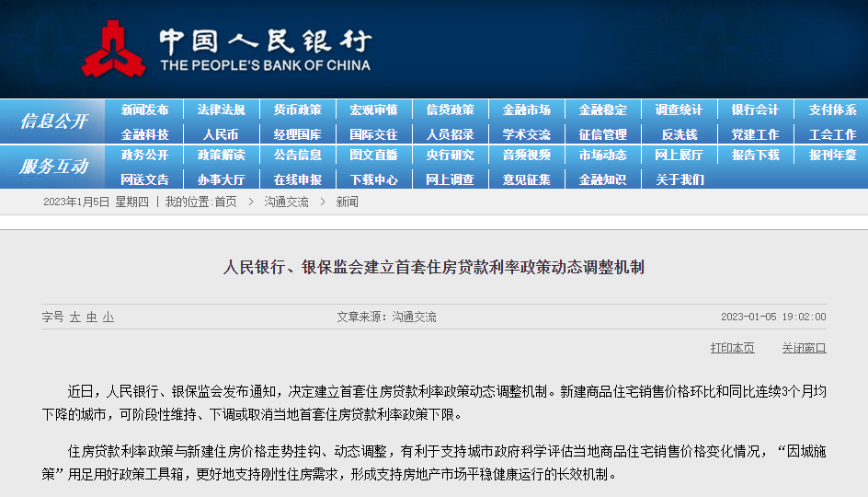Screen dimensions: 868x497
Task: Open the 音频视频 section
Action: [x=526, y=155]
